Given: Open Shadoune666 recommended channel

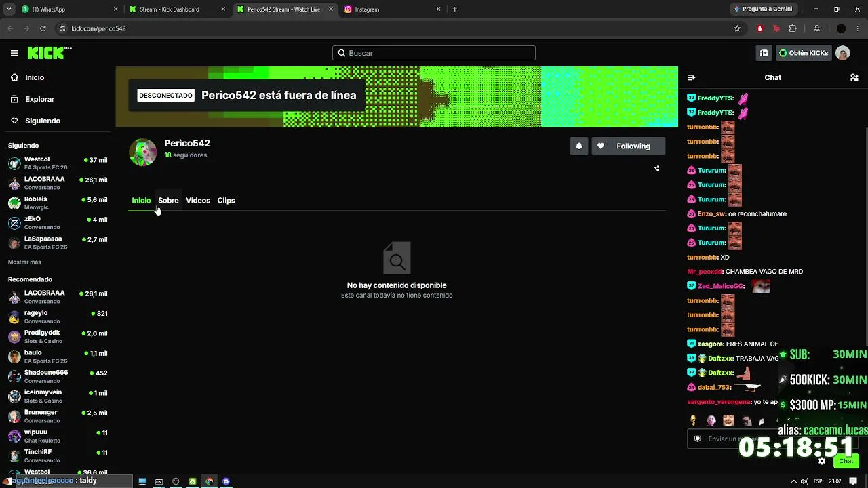Looking at the screenshot, I should tap(58, 377).
